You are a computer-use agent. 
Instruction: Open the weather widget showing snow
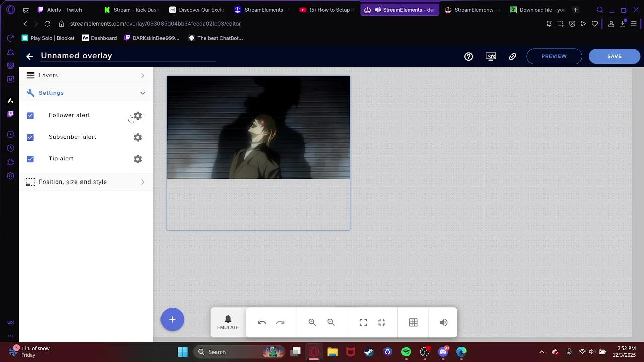coord(29,352)
